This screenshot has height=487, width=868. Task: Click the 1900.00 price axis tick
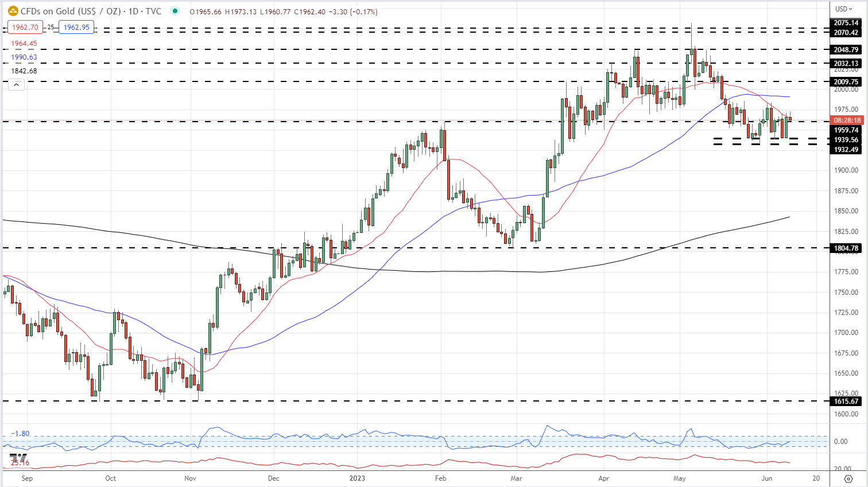(x=846, y=170)
